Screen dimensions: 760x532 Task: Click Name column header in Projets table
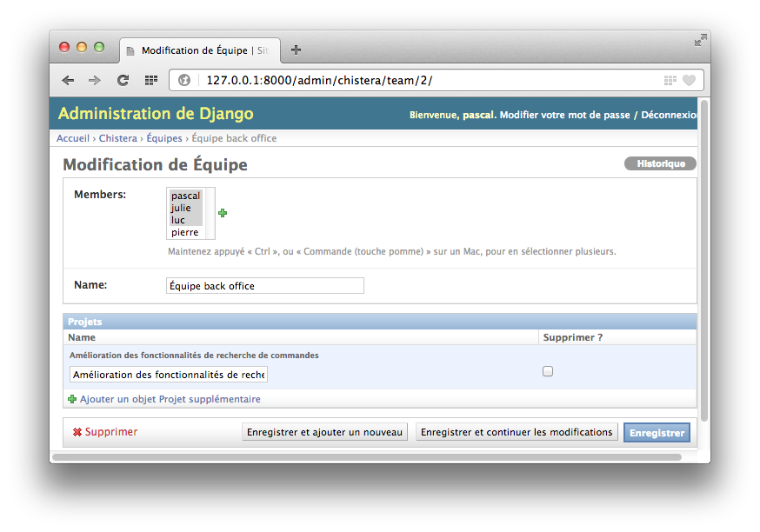[x=82, y=337]
